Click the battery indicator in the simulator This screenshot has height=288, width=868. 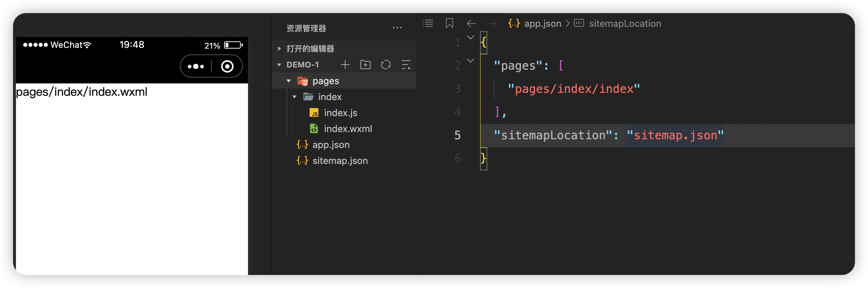(233, 45)
